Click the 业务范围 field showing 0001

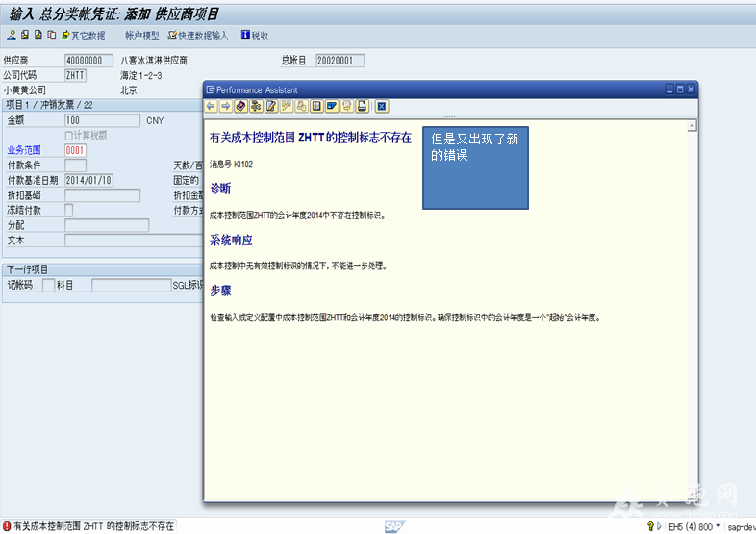tap(75, 150)
